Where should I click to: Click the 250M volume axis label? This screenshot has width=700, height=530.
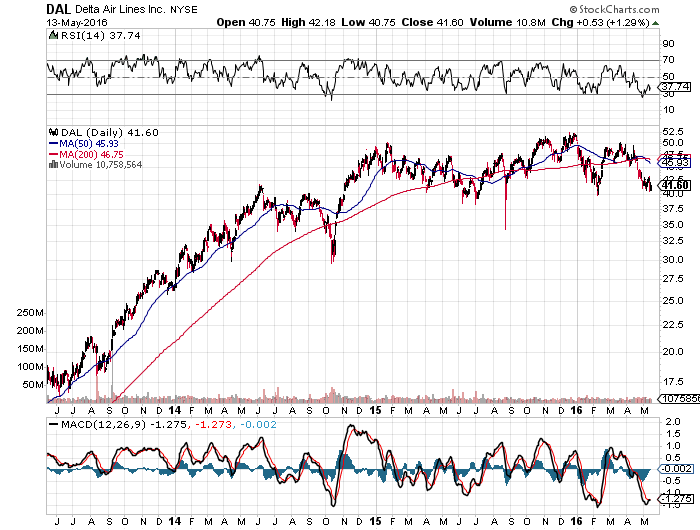point(30,313)
